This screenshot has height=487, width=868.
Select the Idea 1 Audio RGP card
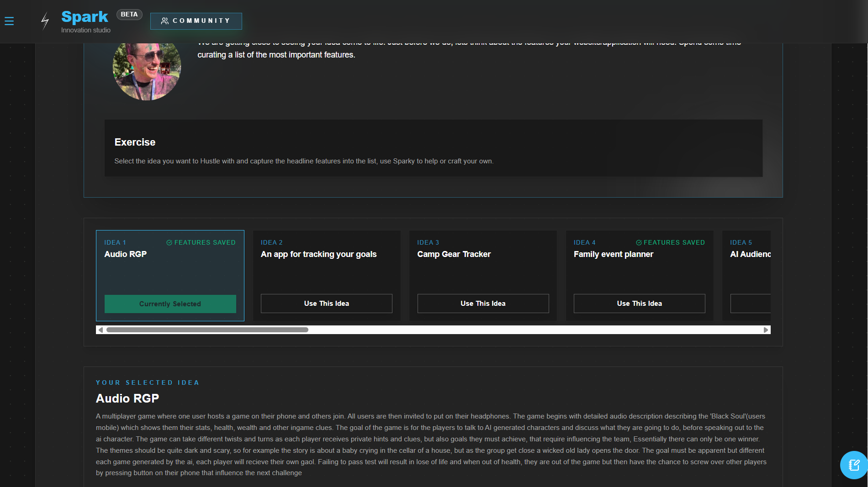click(170, 276)
